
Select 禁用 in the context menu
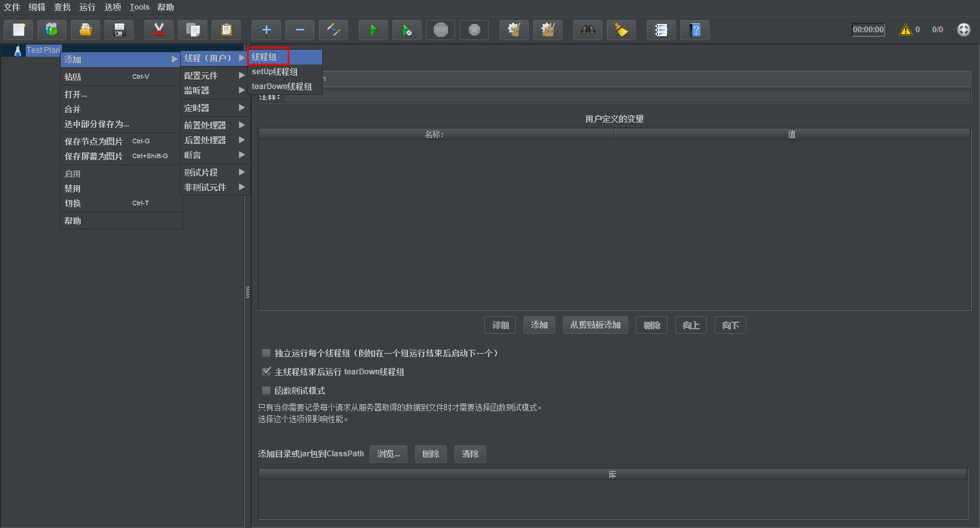[121, 188]
